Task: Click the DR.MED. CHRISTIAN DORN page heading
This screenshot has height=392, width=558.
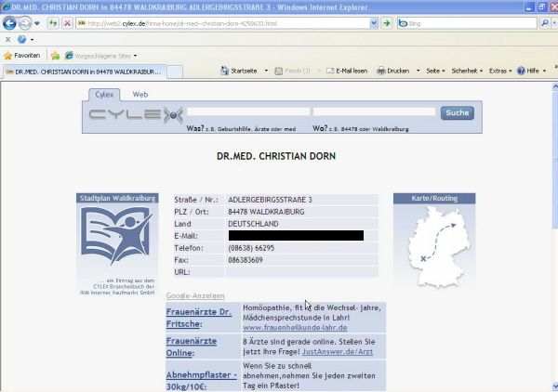Action: click(276, 156)
